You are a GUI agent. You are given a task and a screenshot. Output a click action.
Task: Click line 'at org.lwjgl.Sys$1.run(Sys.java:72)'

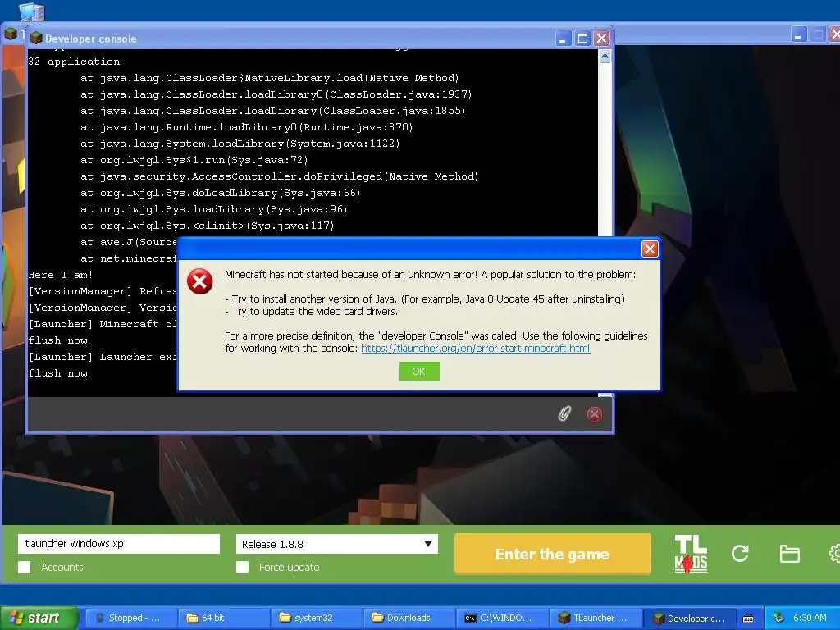194,160
